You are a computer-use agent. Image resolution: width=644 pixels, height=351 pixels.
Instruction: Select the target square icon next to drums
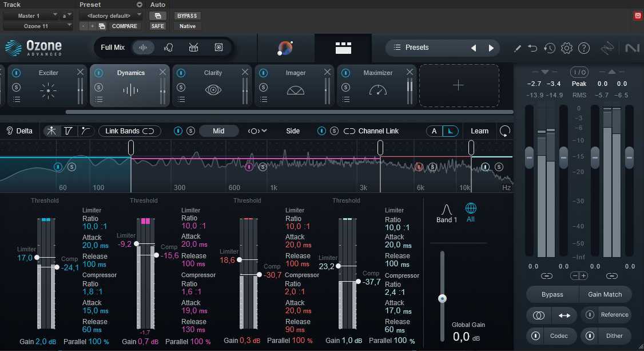pyautogui.click(x=219, y=48)
